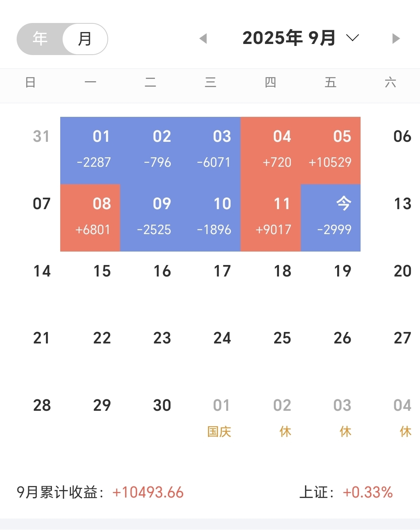Click chevron next to 2025年 9月
Viewport: 420px width, 532px height.
pyautogui.click(x=352, y=38)
